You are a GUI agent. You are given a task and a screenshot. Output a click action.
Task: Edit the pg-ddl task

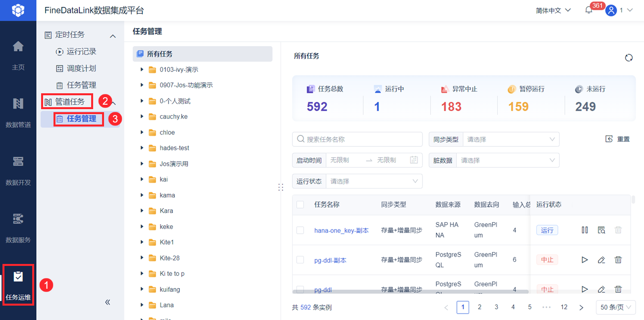(601, 289)
